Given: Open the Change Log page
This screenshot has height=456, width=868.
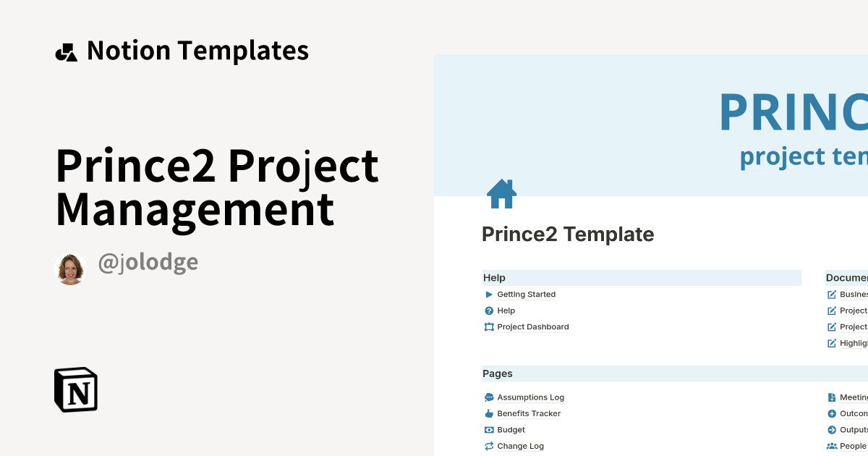Looking at the screenshot, I should click(x=519, y=446).
